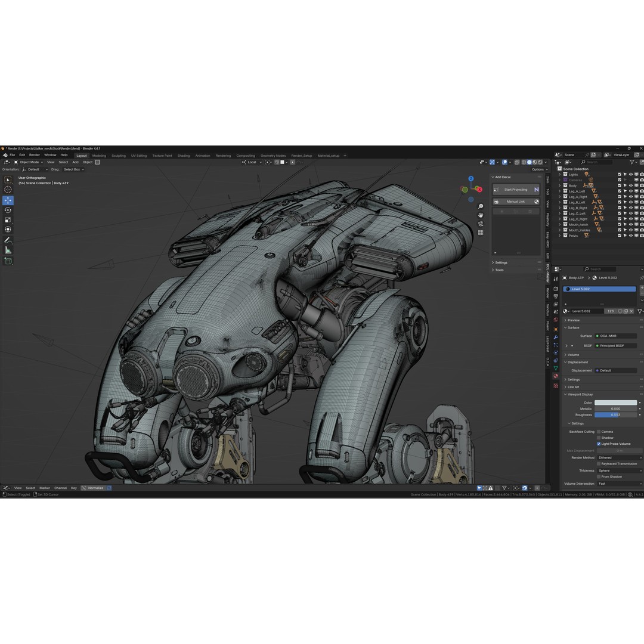Select the Select Box tool in the toolbar
Image resolution: width=644 pixels, height=644 pixels.
click(8, 180)
